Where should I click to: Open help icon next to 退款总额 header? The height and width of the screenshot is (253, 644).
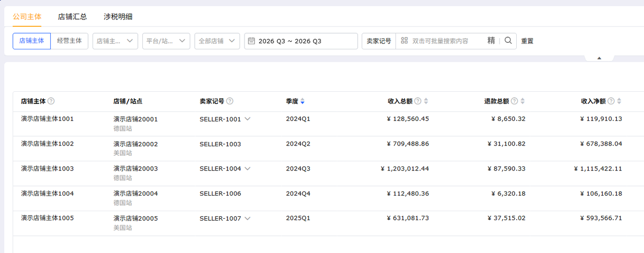(x=514, y=101)
